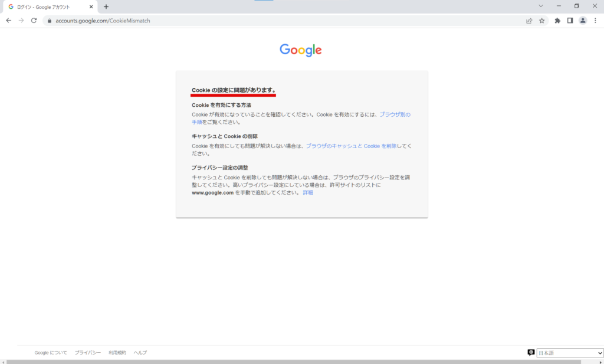Toggle the bookmark star for this page
This screenshot has height=364, width=604.
[x=541, y=20]
